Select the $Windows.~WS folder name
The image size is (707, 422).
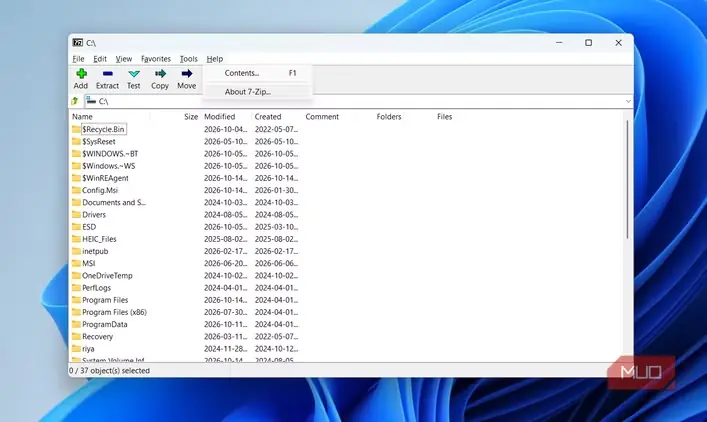pos(109,166)
